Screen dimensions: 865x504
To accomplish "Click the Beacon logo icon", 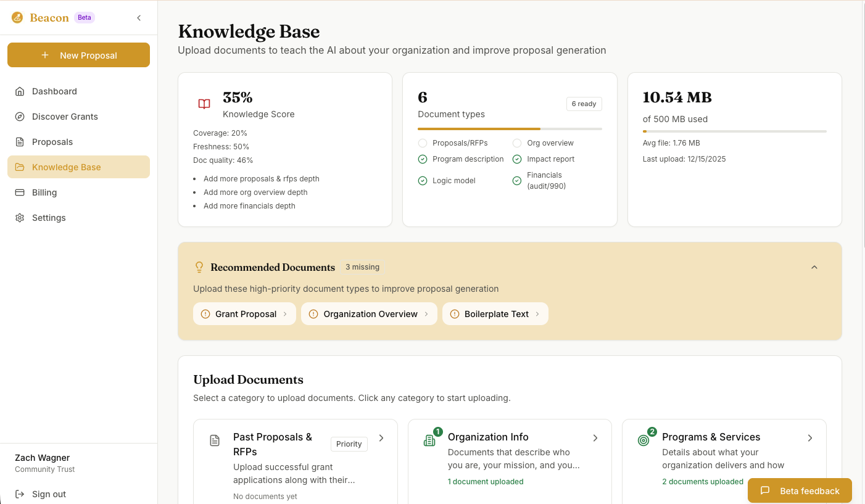I will point(17,18).
